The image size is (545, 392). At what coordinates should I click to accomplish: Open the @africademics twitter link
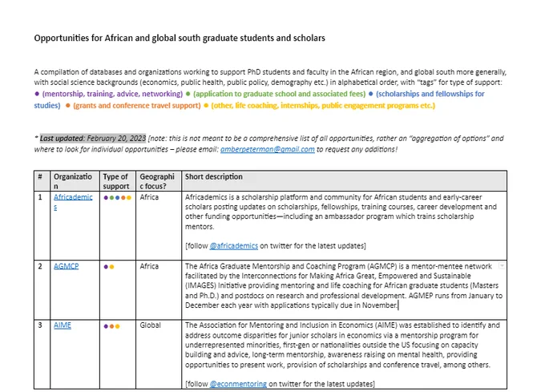point(233,245)
